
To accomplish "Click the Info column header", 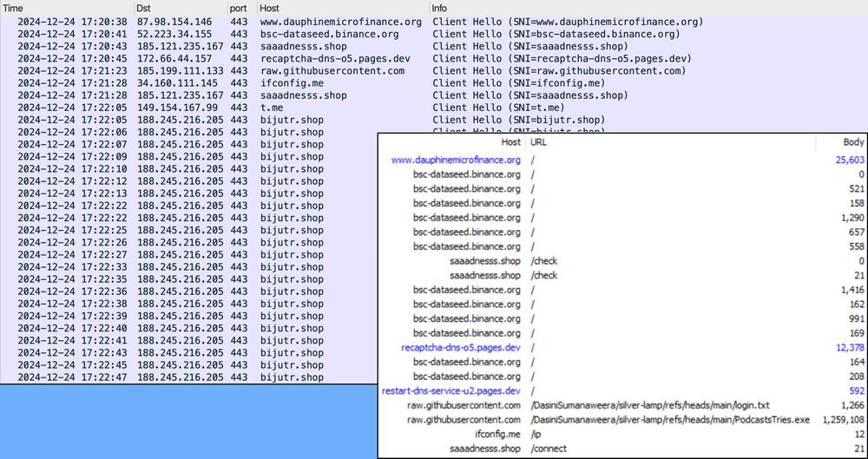I will point(648,8).
